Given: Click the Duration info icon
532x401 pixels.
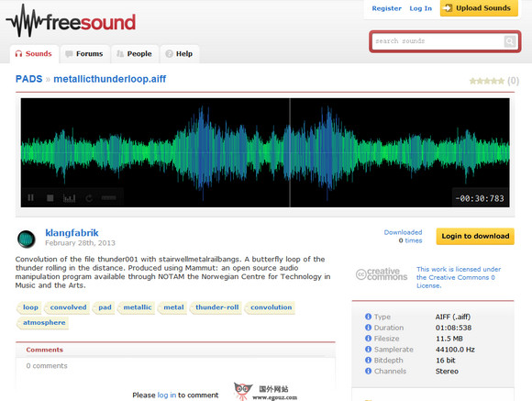Looking at the screenshot, I should tap(368, 328).
